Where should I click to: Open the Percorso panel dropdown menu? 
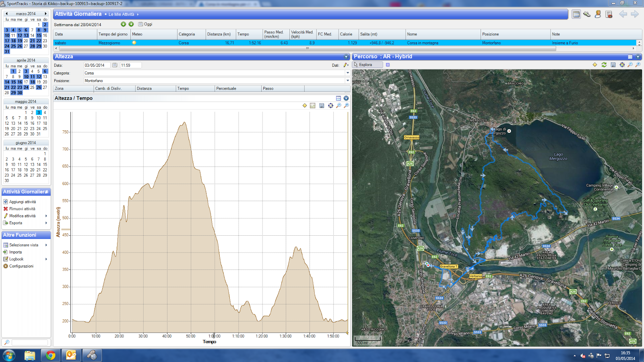click(638, 57)
